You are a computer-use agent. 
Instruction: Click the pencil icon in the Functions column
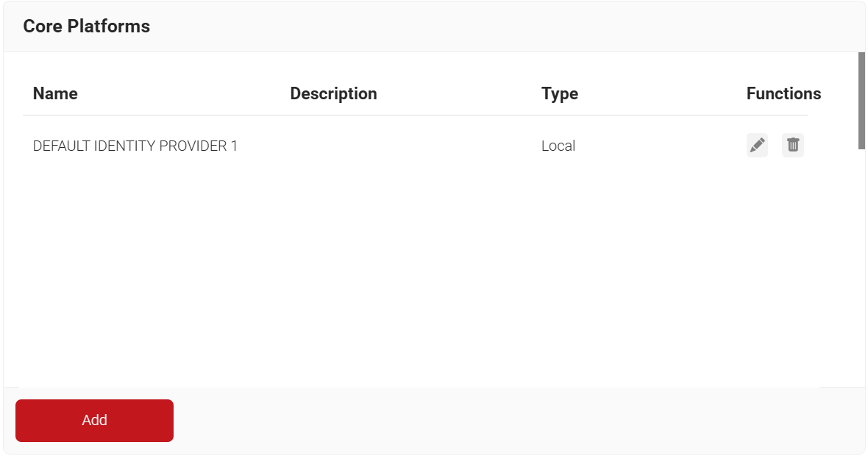click(757, 146)
